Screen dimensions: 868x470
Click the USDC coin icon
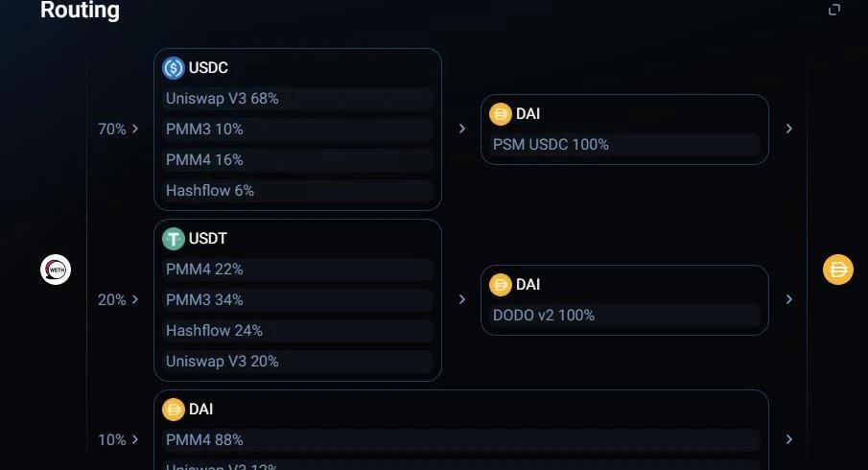pos(174,68)
